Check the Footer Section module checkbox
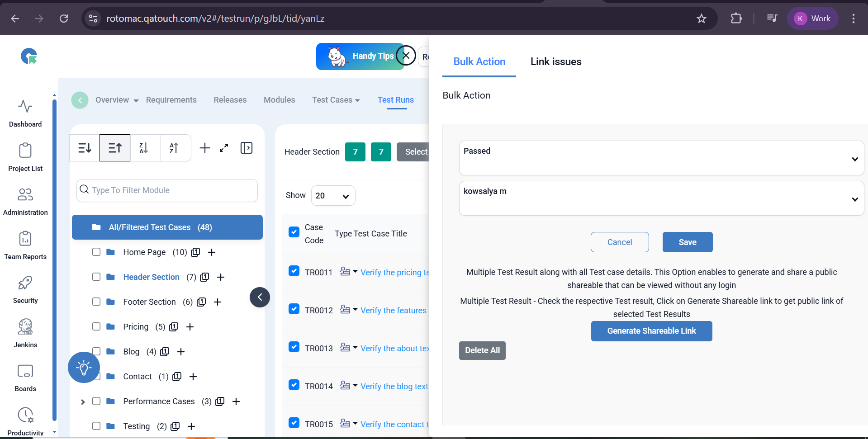Viewport: 868px width, 439px height. pos(96,302)
